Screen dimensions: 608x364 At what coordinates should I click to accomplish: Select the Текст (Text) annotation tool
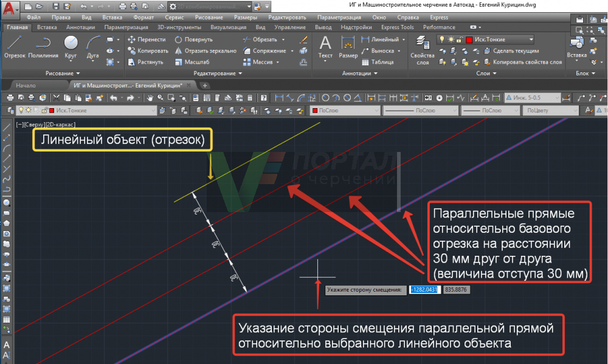(325, 47)
